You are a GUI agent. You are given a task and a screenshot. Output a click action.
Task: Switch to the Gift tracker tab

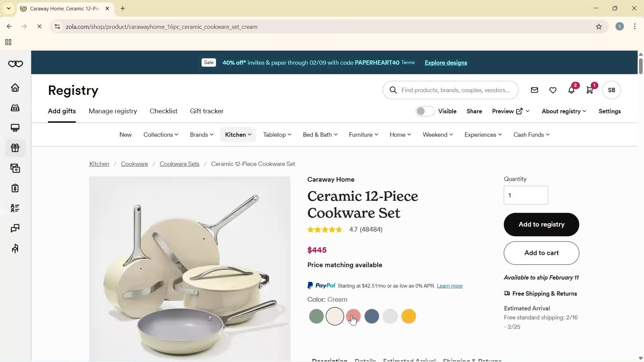coord(207,111)
